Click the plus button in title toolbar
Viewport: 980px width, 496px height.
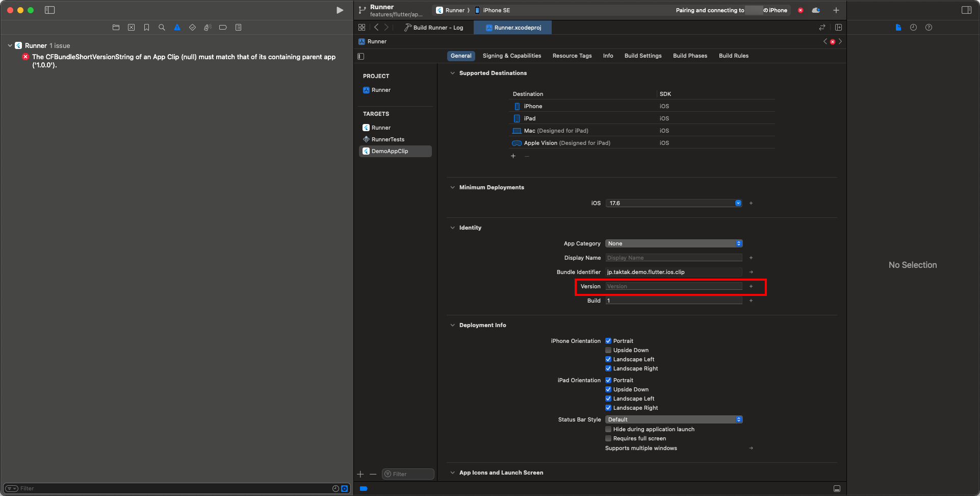(x=836, y=10)
